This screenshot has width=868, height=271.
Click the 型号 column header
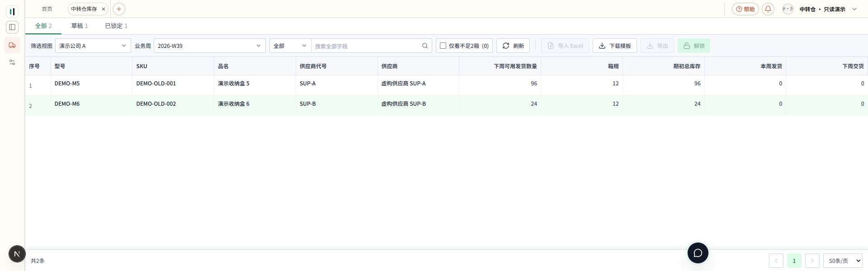point(91,66)
